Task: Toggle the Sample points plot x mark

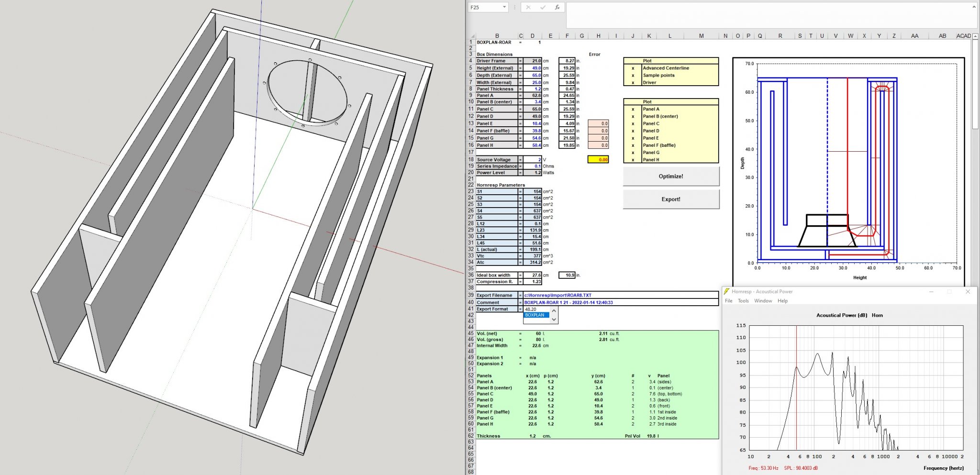Action: coord(633,75)
